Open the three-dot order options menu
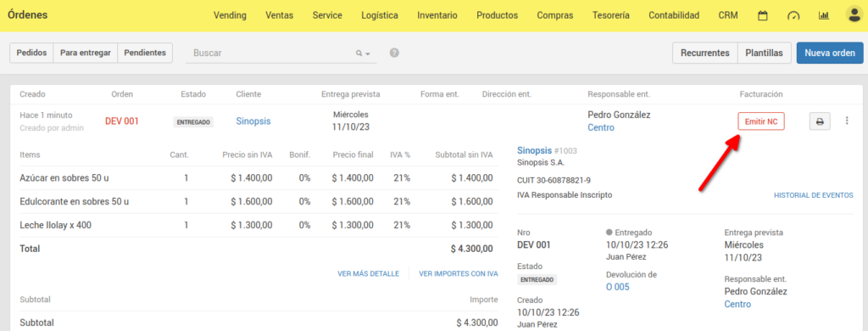Viewport: 868px width, 331px height. click(847, 121)
